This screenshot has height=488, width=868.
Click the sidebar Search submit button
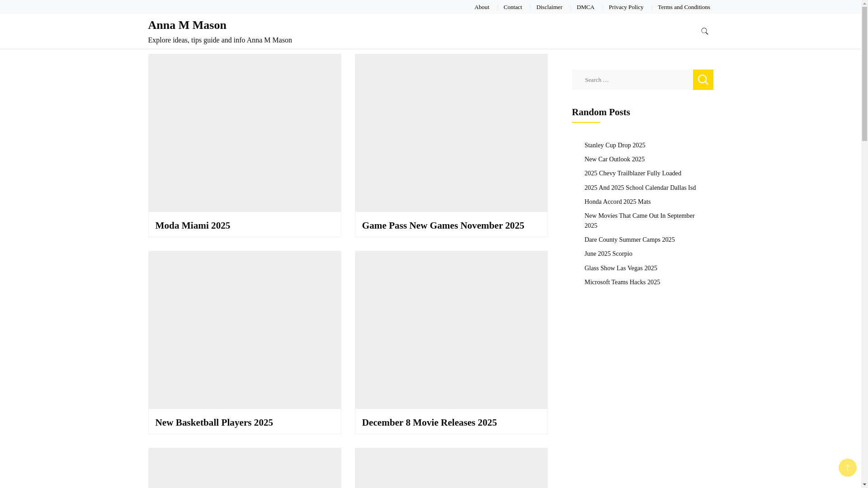tap(703, 80)
